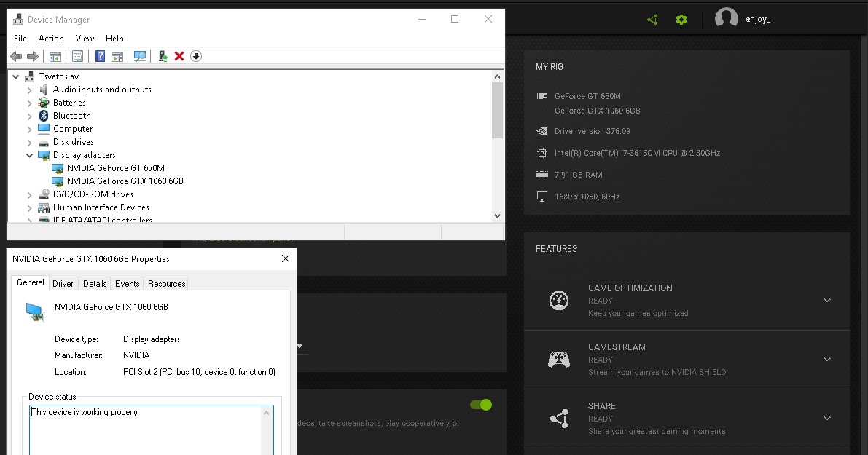Expand the Game Optimization chevron
The width and height of the screenshot is (868, 455).
pyautogui.click(x=827, y=300)
